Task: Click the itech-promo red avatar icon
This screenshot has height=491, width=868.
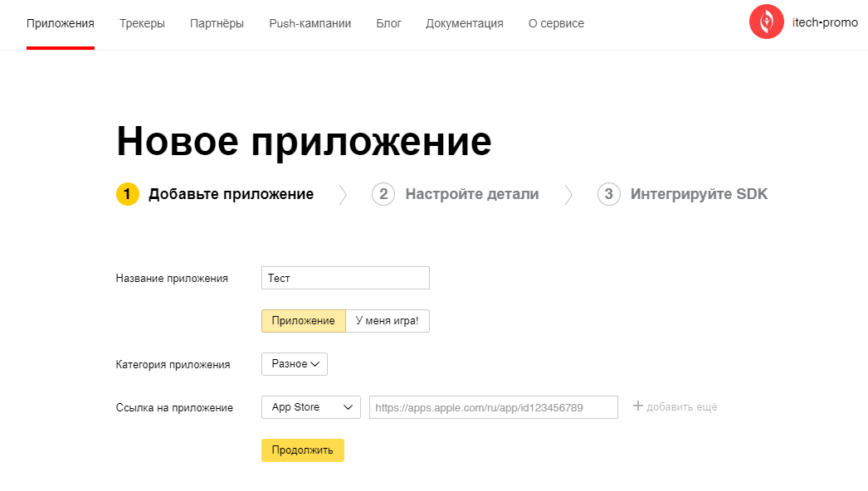Action: tap(766, 22)
